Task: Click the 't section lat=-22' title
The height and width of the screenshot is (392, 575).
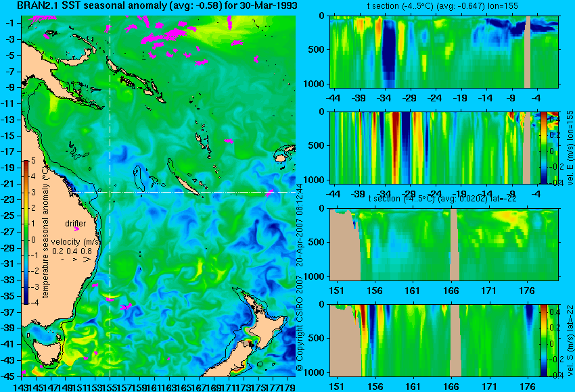Action: tap(442, 199)
